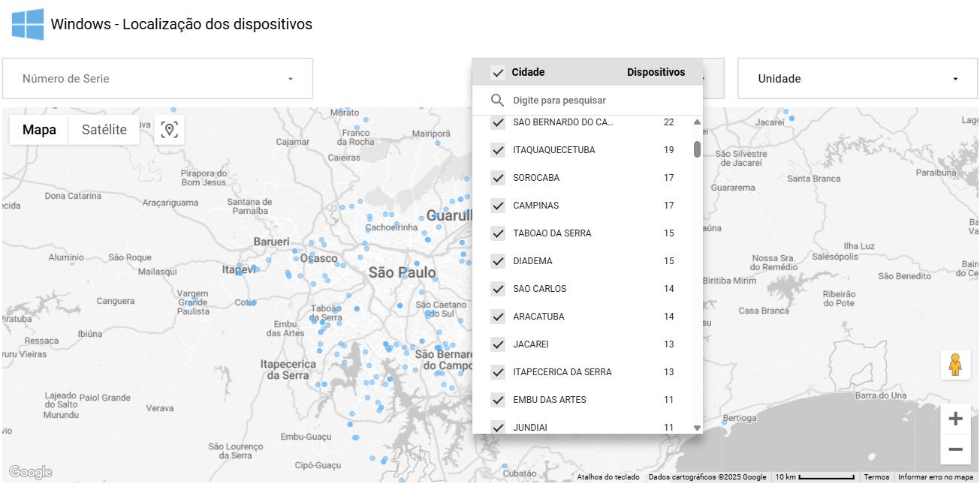980x484 pixels.
Task: Toggle select-all Cidade checkbox
Action: click(497, 73)
